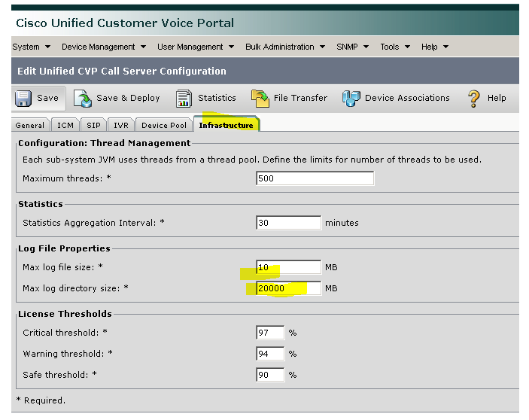Expand the SNMP dropdown arrow
The height and width of the screenshot is (420, 529).
click(366, 47)
